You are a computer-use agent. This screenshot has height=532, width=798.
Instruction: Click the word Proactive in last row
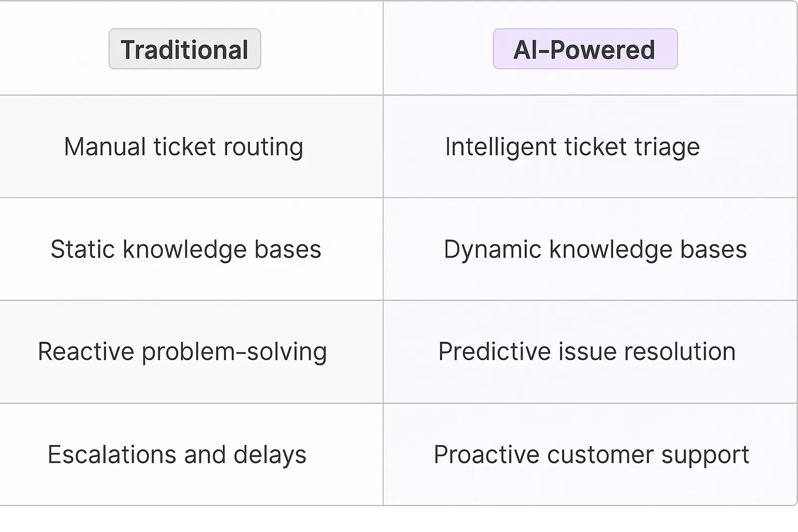pos(486,455)
